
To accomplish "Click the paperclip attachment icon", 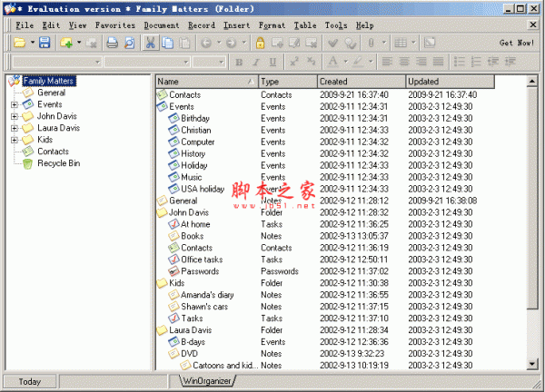I will click(371, 43).
